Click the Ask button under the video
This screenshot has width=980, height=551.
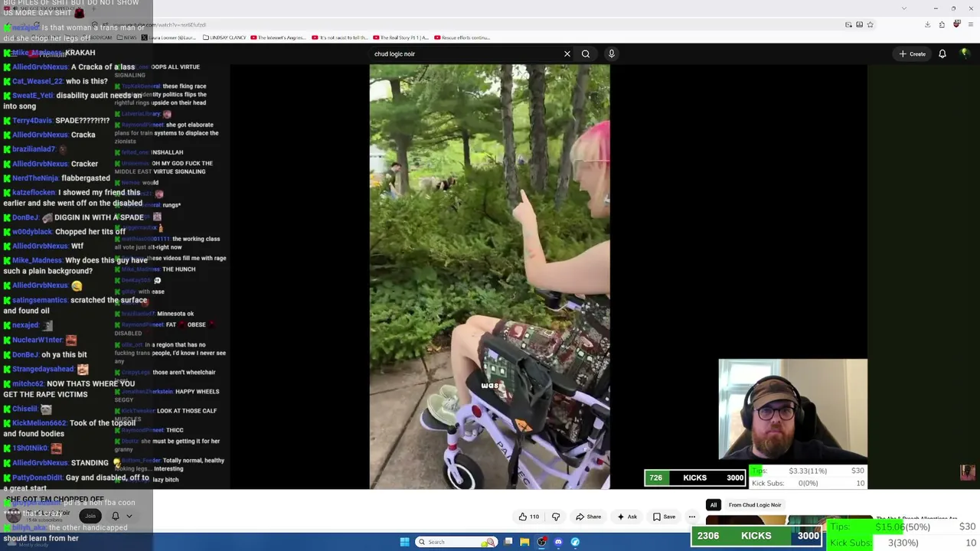coord(627,517)
